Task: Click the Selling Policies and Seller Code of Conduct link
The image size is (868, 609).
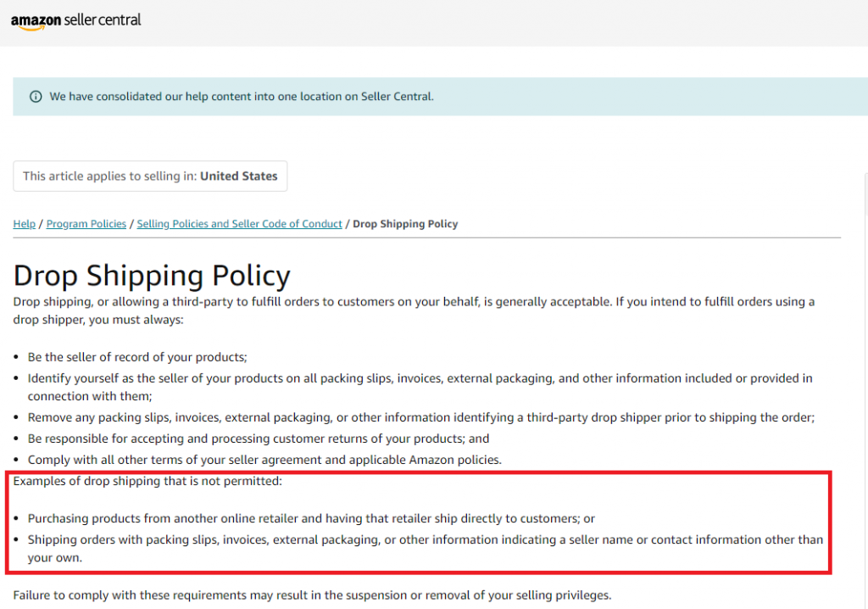Action: [239, 223]
